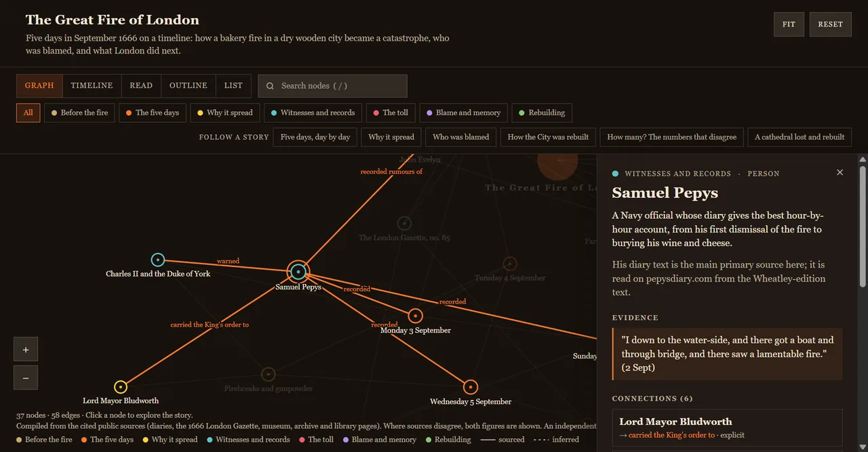
Task: Select the Wednesday 5 September node
Action: 471,387
